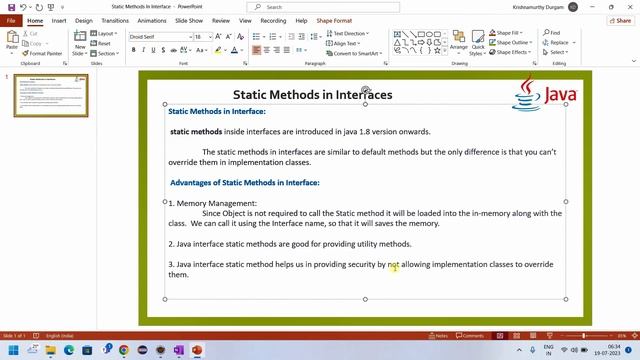Align text to the right
640x360 pixels.
(x=277, y=50)
